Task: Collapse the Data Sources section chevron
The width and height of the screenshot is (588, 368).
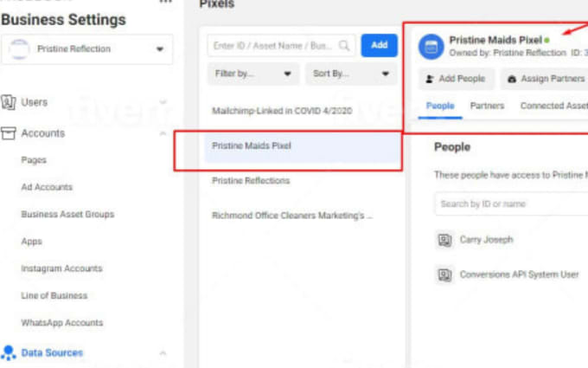Action: coord(163,353)
